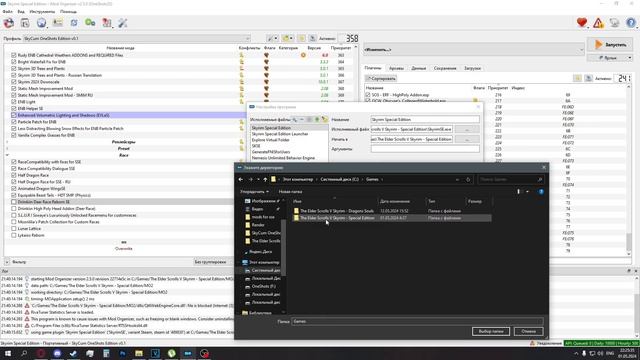Open the executable selection dropdown next to Run
640x360 pixels.
(x=474, y=49)
